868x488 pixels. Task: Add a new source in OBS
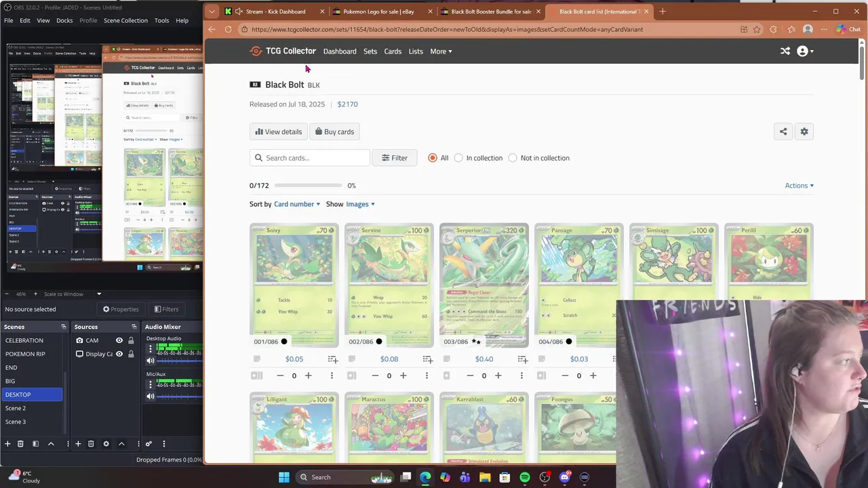click(78, 444)
